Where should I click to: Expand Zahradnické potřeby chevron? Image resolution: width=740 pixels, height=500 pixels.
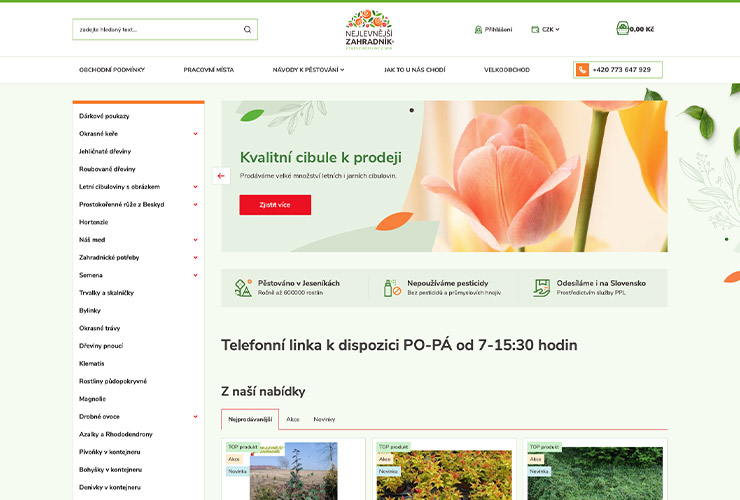coord(195,258)
